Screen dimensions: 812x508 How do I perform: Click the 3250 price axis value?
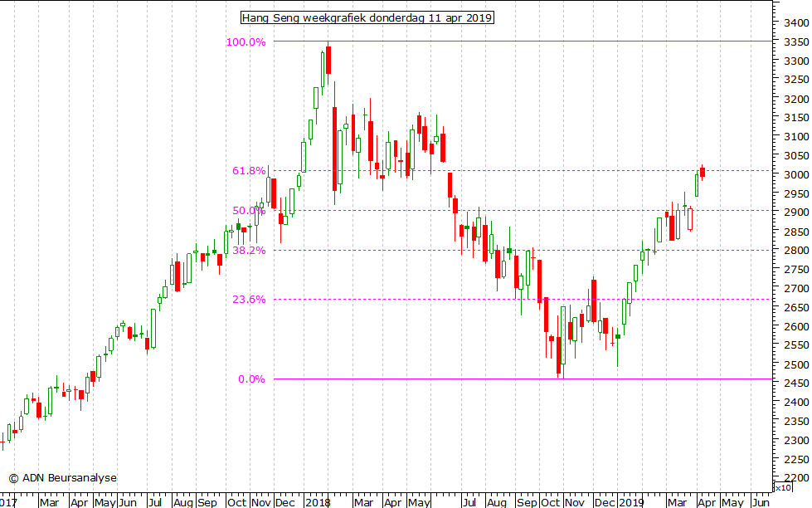[x=796, y=80]
